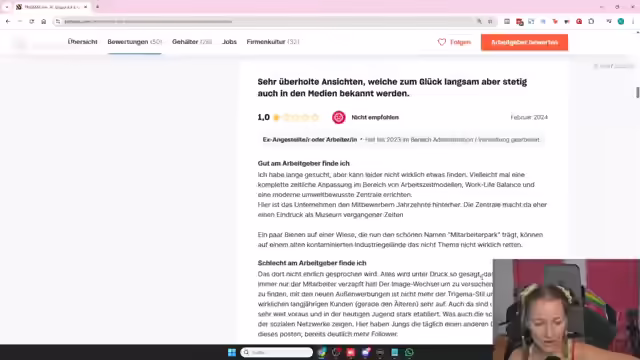Open the Chrome taskbar icon

(x=322, y=352)
